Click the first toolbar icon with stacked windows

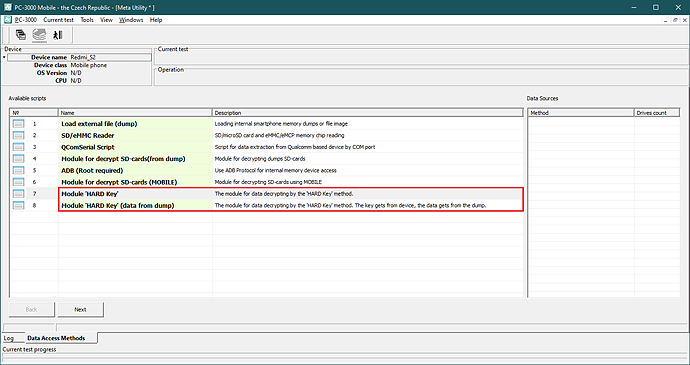21,35
